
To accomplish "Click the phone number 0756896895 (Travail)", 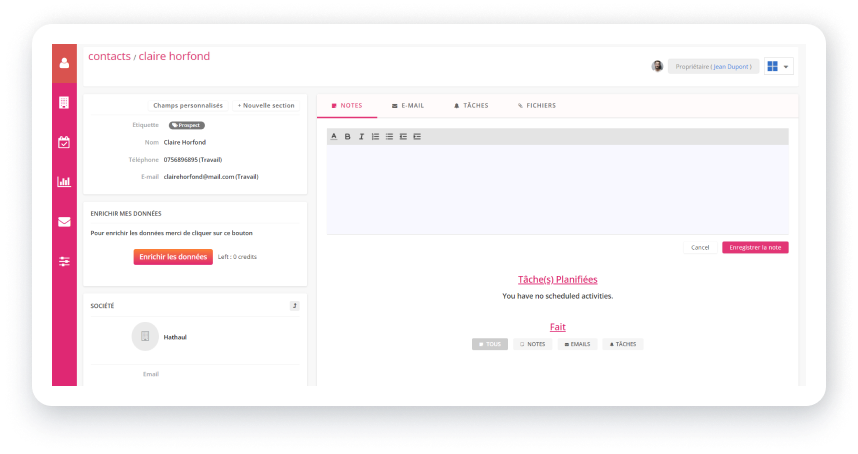I will pyautogui.click(x=193, y=160).
